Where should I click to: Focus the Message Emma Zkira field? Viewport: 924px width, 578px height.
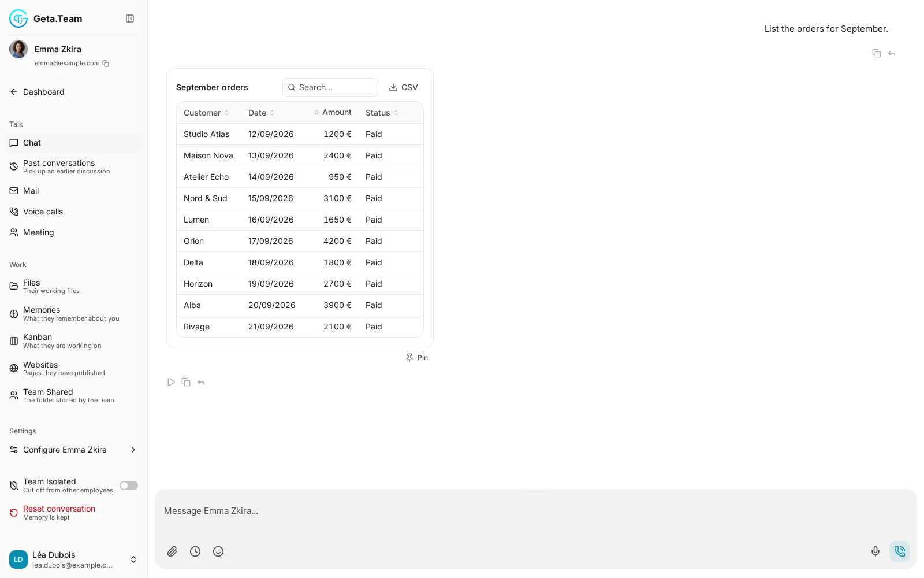point(535,511)
